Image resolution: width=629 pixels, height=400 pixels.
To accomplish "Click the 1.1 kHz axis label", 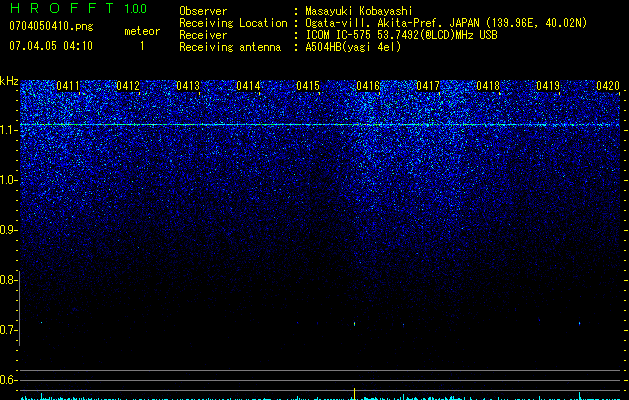I will click(x=8, y=130).
